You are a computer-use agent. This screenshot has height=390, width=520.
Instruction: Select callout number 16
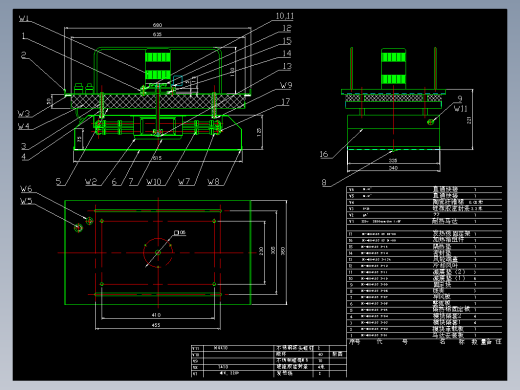324,154
